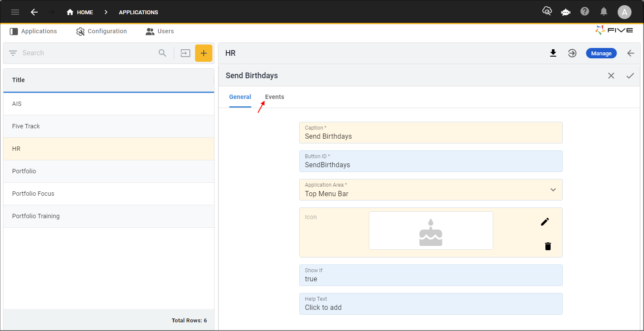The image size is (644, 331).
Task: Click the forward arrow in the top bar
Action: [x=51, y=12]
